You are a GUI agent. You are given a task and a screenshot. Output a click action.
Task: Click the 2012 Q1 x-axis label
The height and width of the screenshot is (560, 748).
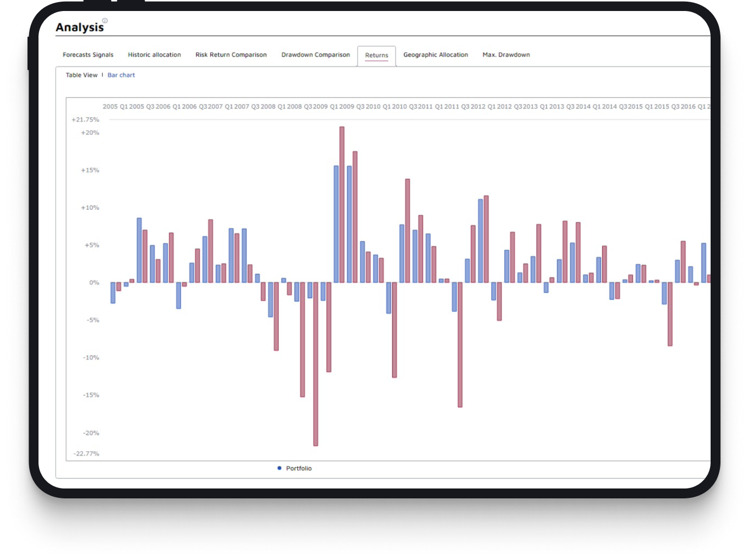click(x=483, y=107)
